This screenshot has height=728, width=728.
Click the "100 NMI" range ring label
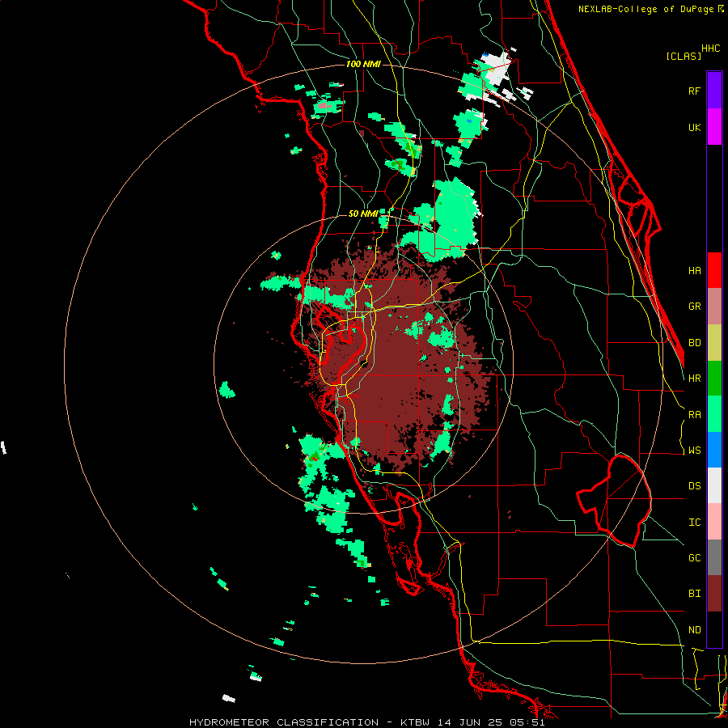(363, 64)
